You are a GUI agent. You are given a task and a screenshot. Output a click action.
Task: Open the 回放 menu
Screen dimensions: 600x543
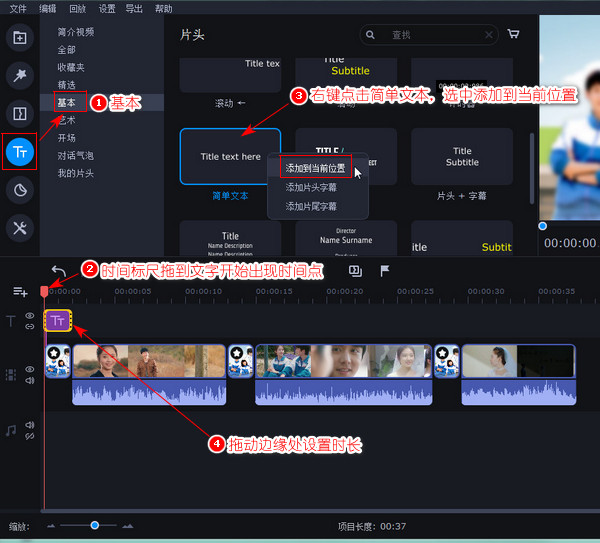pos(78,8)
